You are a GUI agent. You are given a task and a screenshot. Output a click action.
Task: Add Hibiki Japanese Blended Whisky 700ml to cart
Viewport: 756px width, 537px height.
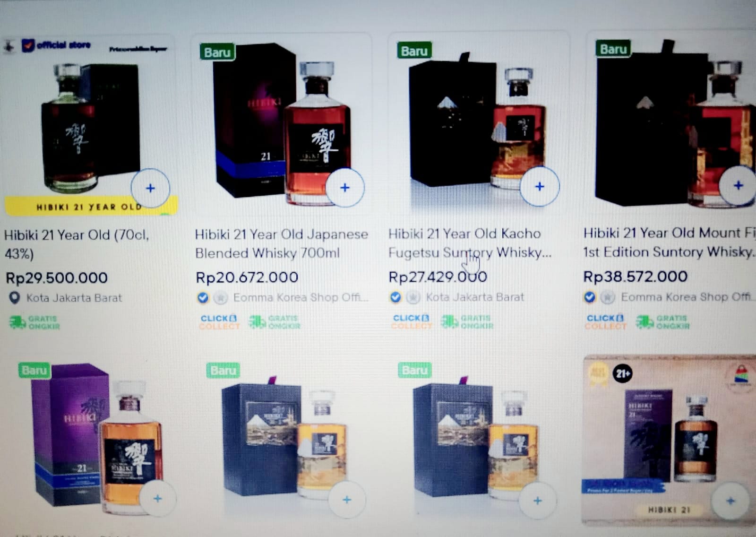345,188
